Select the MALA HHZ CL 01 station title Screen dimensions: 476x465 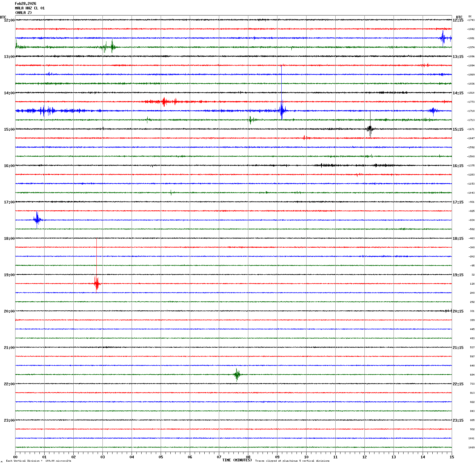30,8
